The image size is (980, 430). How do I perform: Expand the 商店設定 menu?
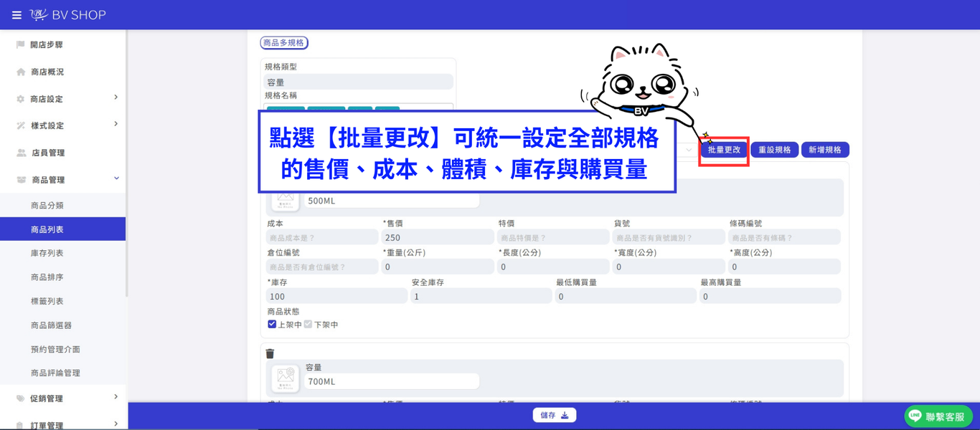(116, 97)
